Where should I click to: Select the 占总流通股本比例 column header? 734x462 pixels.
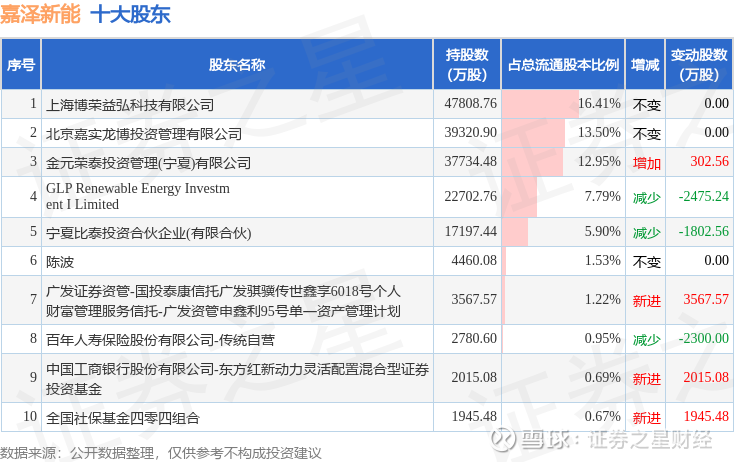coord(564,65)
